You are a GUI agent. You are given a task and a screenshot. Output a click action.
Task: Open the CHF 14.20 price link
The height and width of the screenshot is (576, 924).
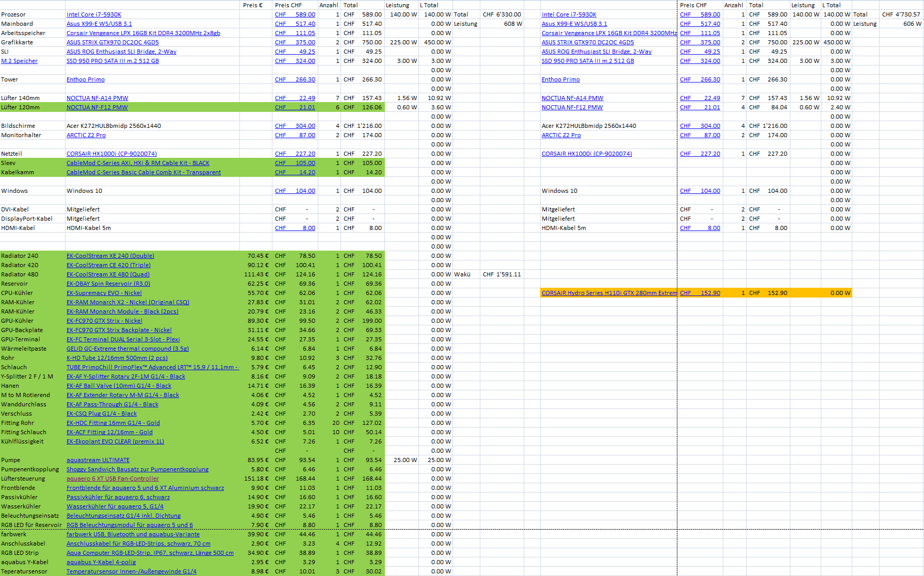click(x=295, y=172)
